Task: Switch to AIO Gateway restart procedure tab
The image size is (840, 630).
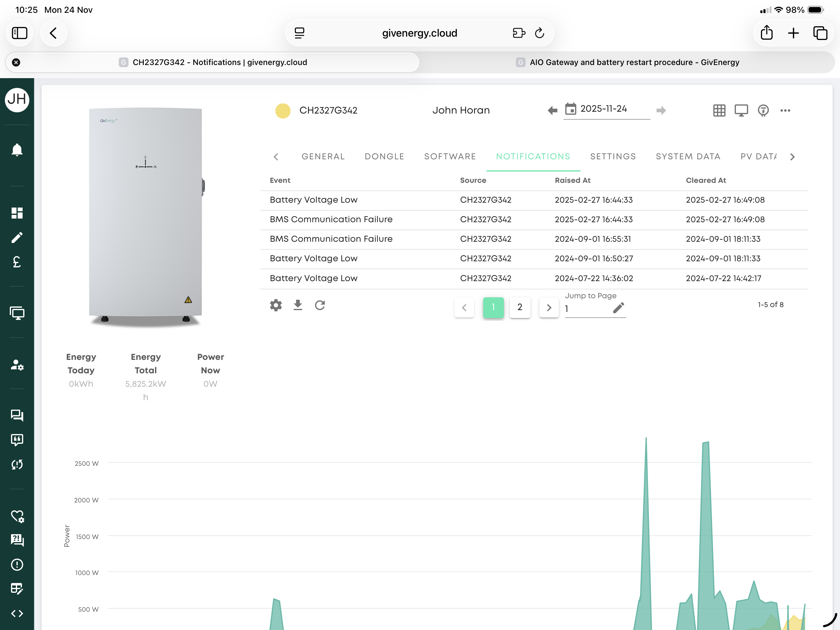Action: pos(627,62)
